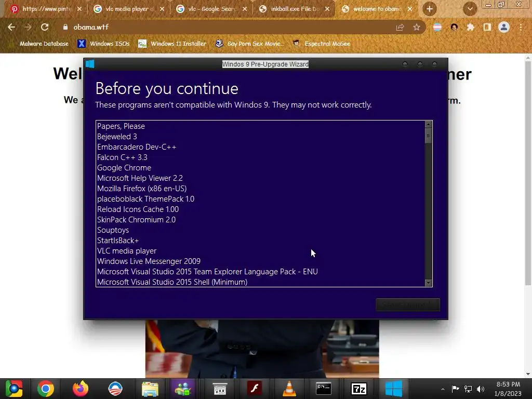Switch to the 'inkball.exe File' tab

tap(294, 9)
